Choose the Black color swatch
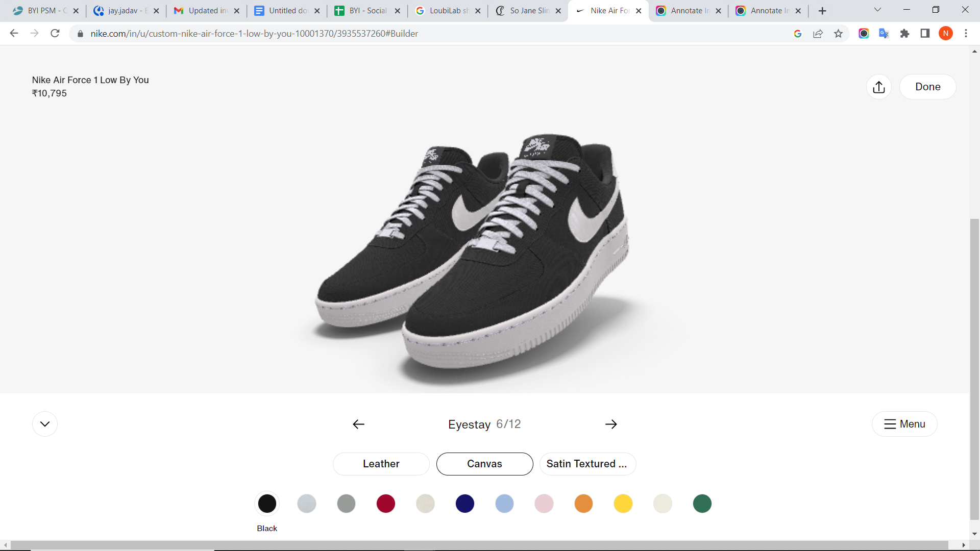 [267, 504]
